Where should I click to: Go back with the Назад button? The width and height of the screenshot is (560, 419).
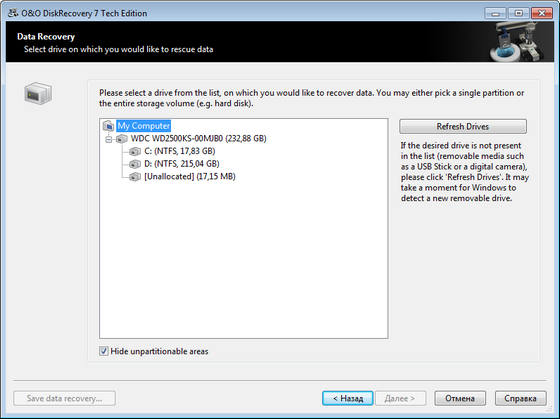click(348, 398)
